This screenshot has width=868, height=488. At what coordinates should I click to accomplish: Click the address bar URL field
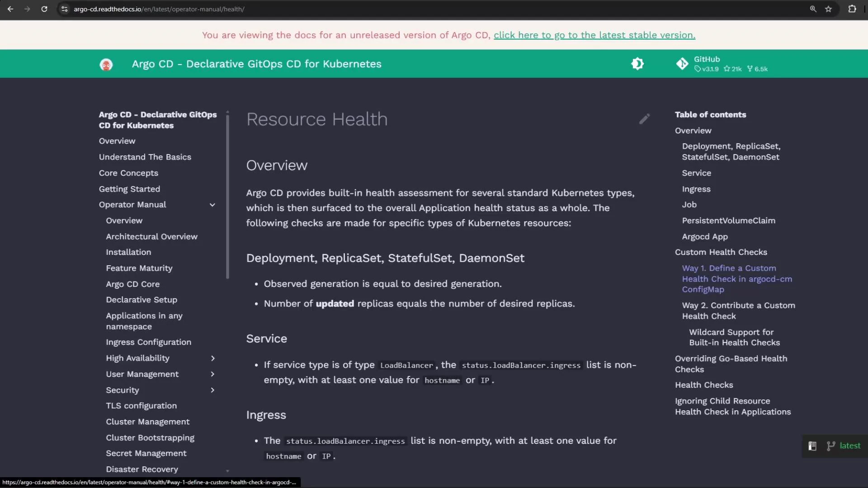click(434, 9)
